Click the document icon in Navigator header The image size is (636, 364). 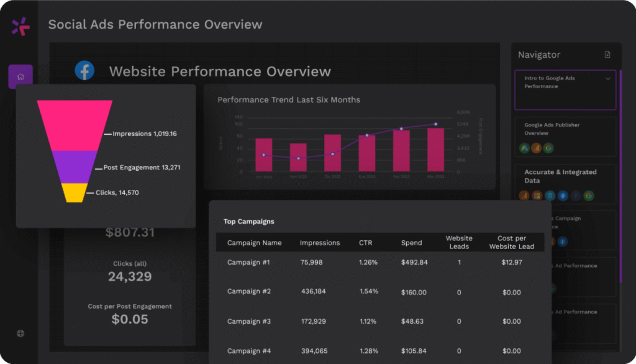607,55
